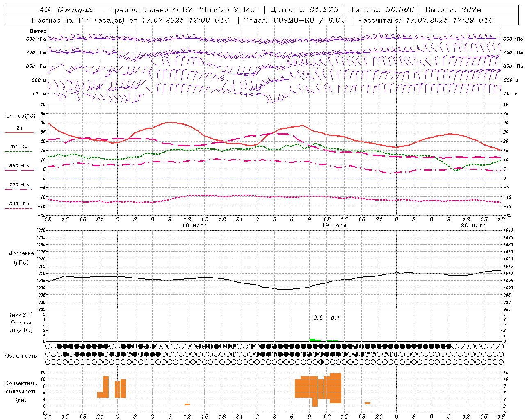Image resolution: width=525 pixels, height=420 pixels.
Task: Click the 'Конвективн.' convective cloud label
Action: click(x=21, y=383)
